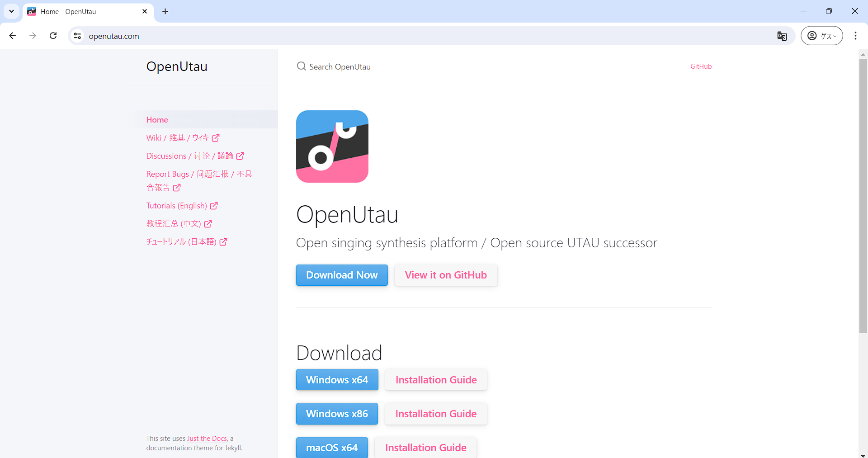Expand the tab search dropdown arrow
Viewport: 868px width, 458px height.
11,11
